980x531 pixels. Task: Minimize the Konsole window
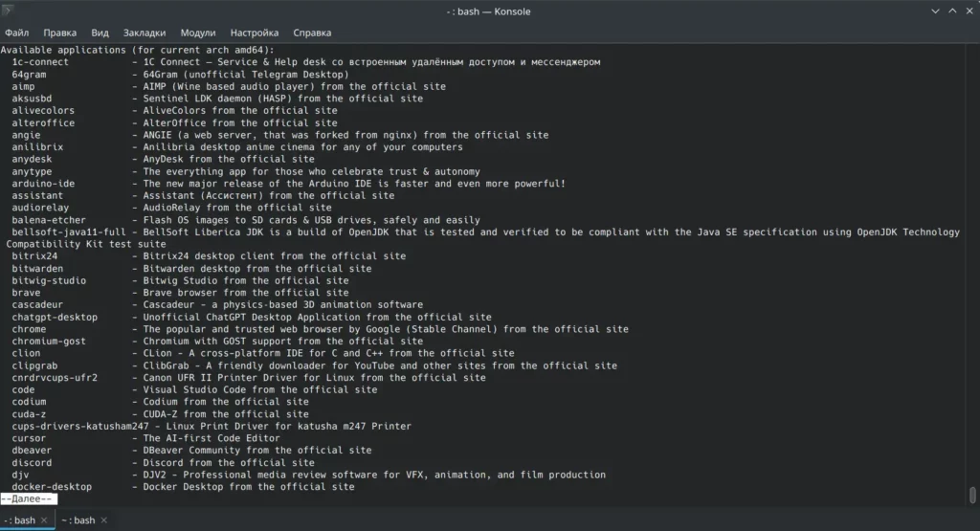pyautogui.click(x=935, y=11)
